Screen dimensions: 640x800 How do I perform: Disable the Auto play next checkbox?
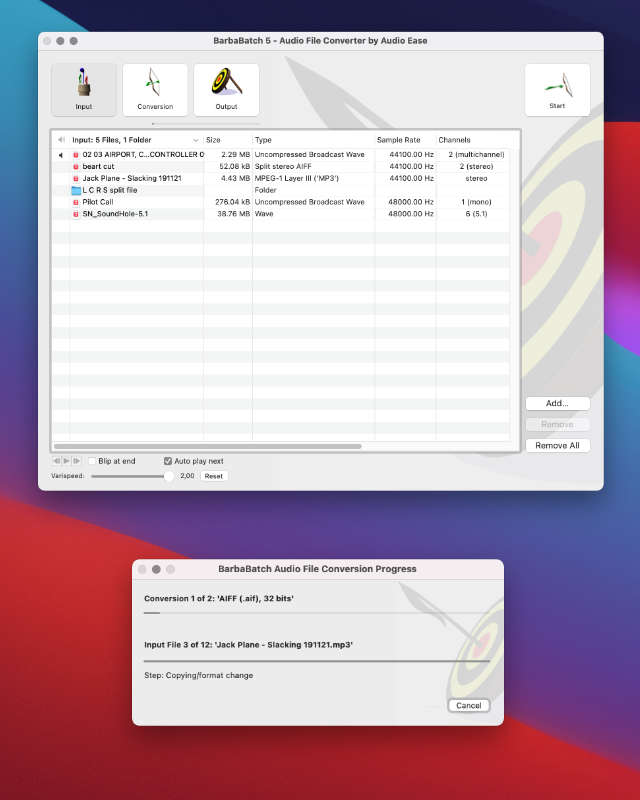(x=168, y=461)
